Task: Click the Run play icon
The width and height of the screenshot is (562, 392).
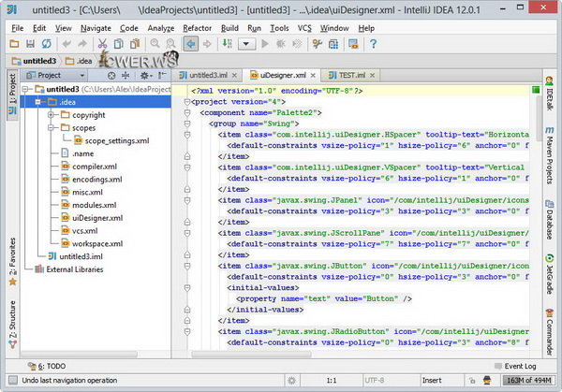Action: click(265, 44)
